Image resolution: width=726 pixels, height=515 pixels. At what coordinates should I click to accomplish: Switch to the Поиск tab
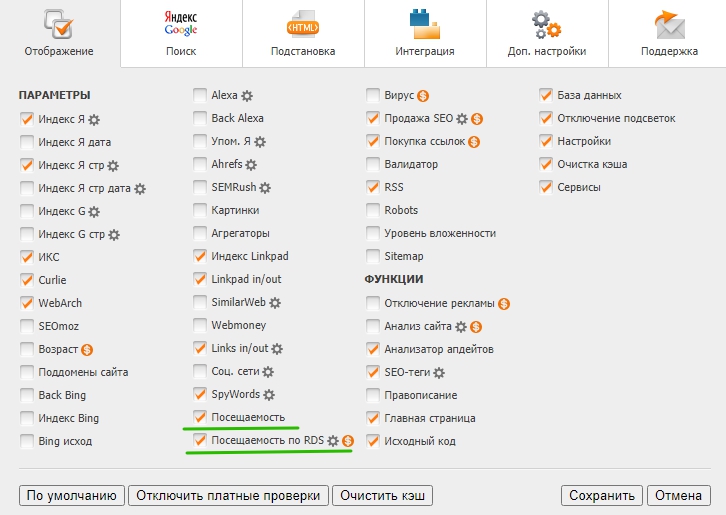point(181,33)
